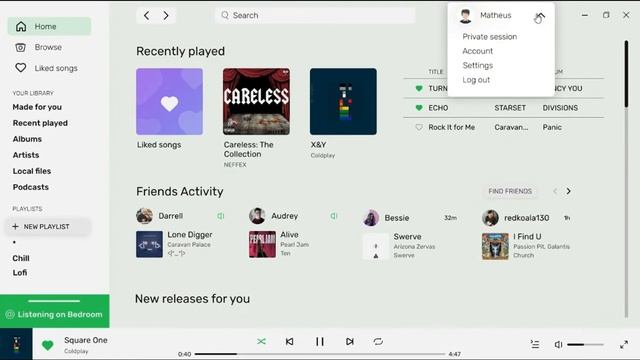
Task: Pause the current song
Action: coord(320,341)
